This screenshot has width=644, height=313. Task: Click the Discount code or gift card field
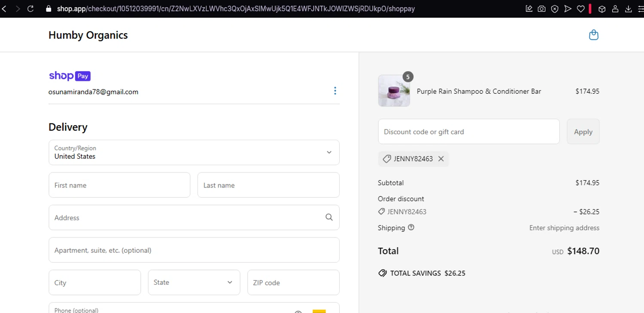click(x=469, y=132)
